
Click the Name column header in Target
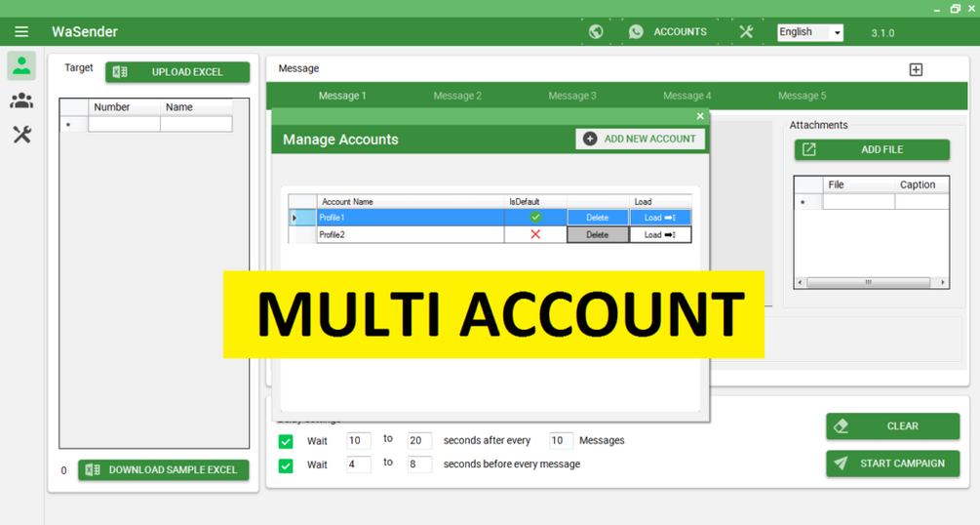196,107
